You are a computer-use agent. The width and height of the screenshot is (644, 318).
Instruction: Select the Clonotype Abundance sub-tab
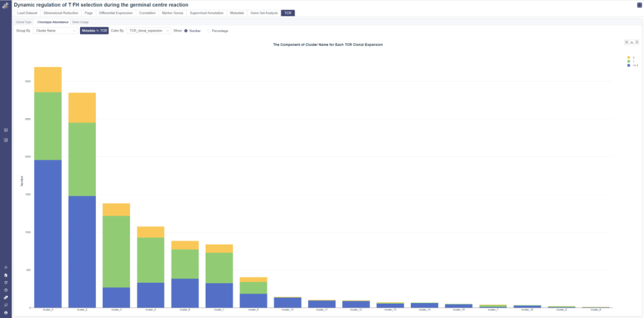point(52,21)
